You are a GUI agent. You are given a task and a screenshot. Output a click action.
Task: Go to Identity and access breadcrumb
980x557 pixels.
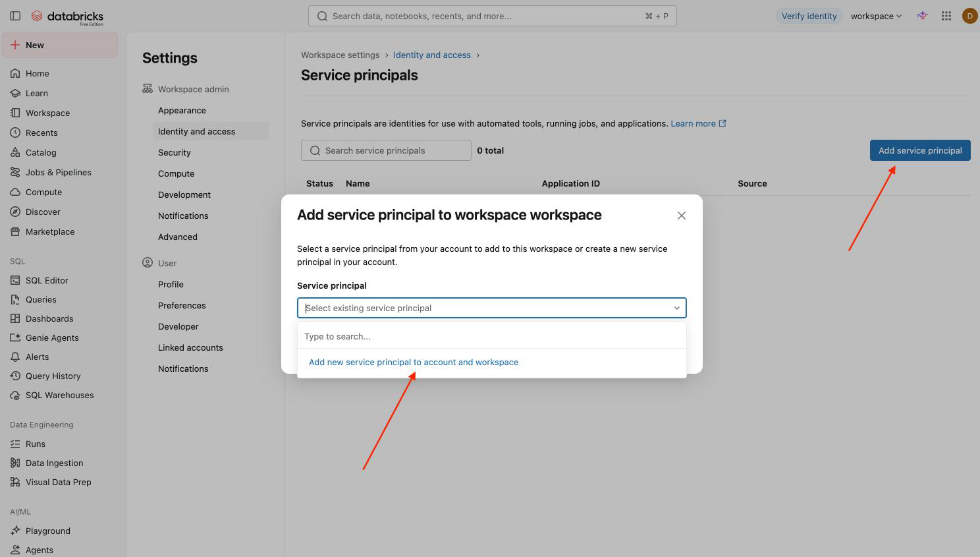pyautogui.click(x=432, y=55)
